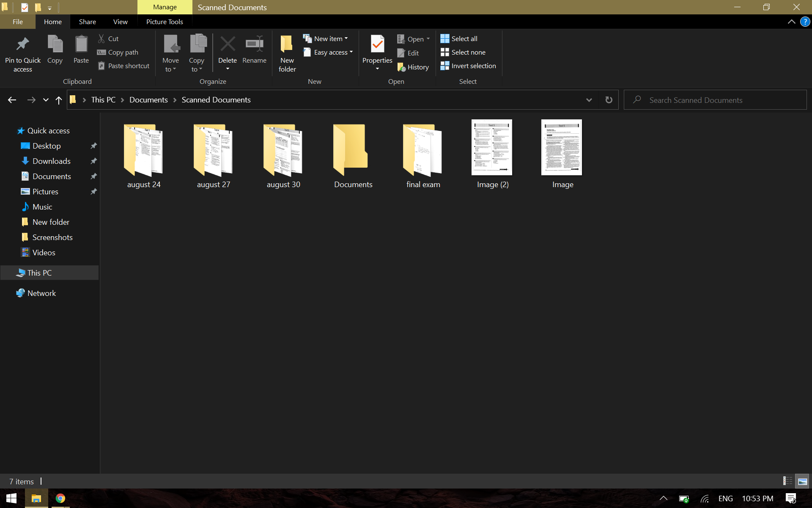Open the Open button dropdown arrow
Screen dimensions: 812x508
pyautogui.click(x=428, y=39)
